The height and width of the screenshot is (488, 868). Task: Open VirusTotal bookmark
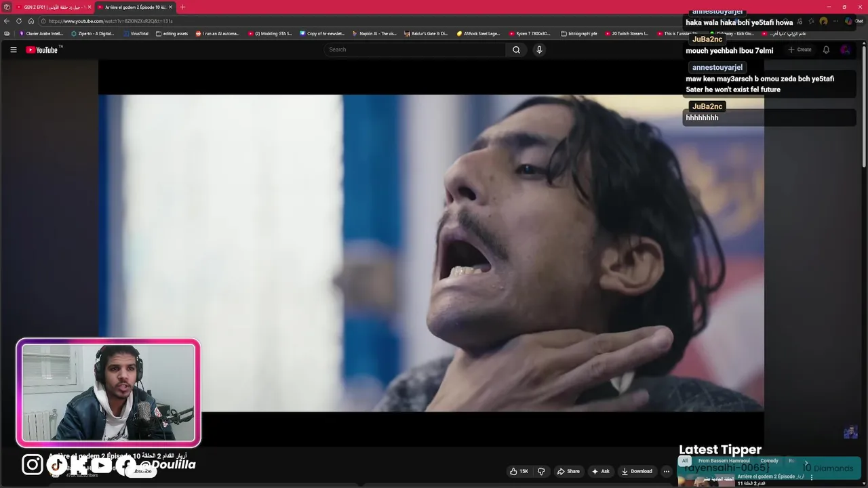point(136,33)
